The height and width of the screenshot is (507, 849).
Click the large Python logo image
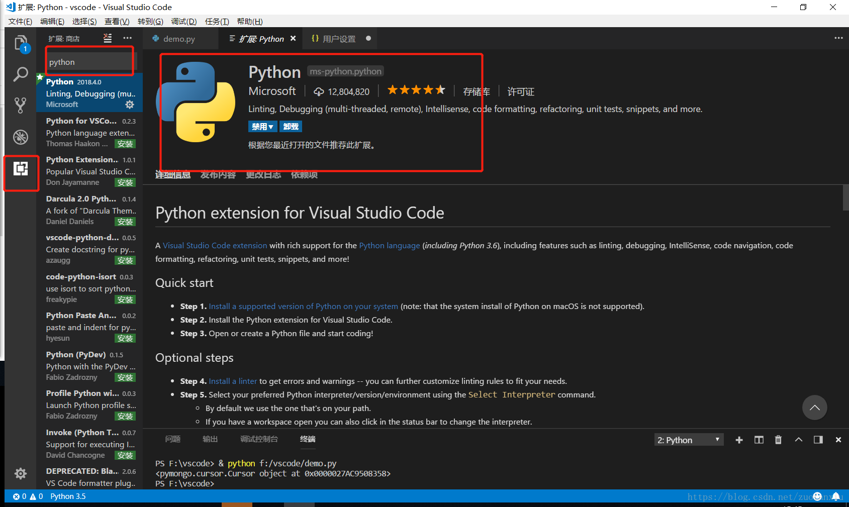click(x=196, y=102)
